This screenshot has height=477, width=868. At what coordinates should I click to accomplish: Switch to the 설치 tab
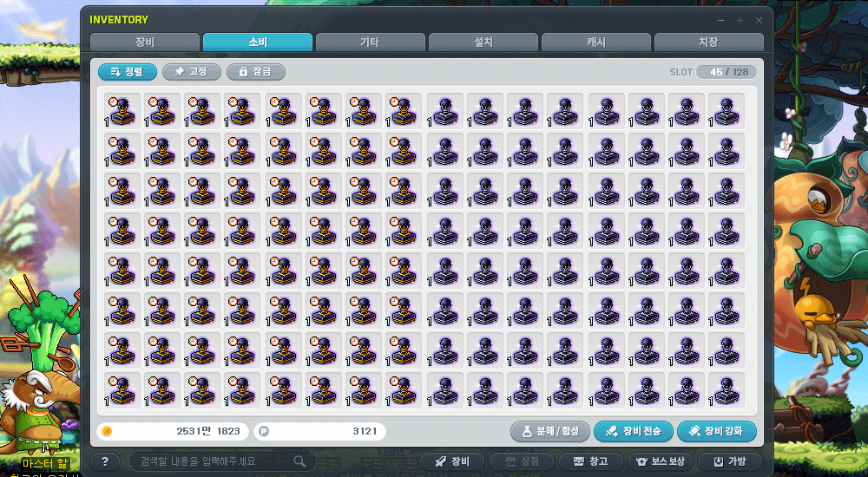[x=483, y=42]
